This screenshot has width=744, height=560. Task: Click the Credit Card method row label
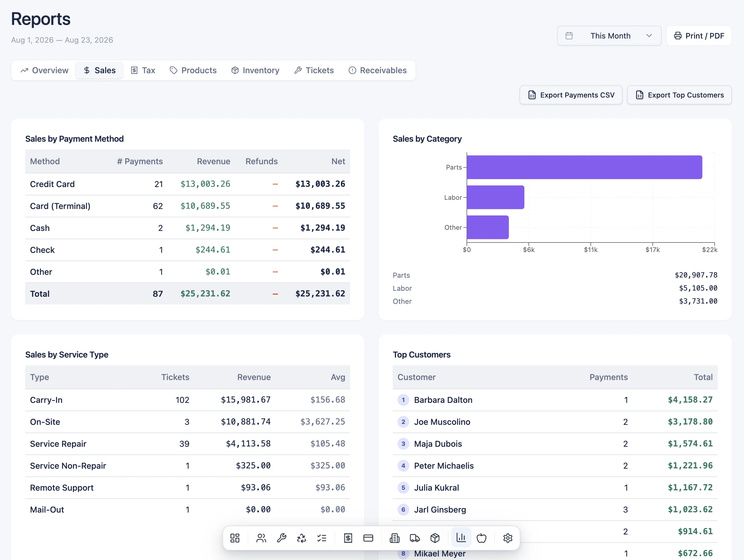click(x=52, y=184)
